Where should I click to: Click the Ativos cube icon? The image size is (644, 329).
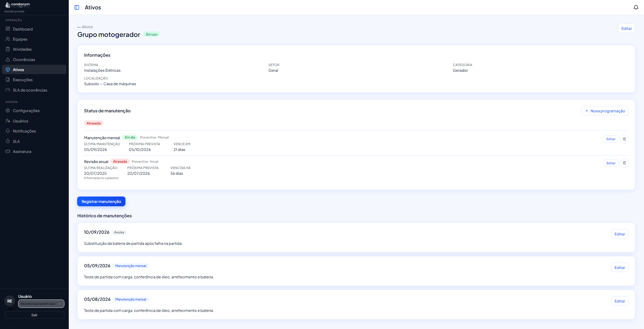[x=8, y=69]
